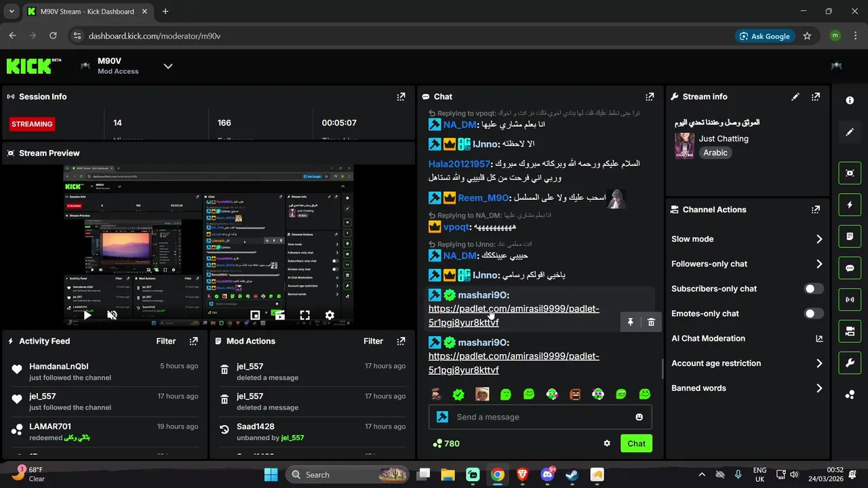Select the M90V Stream browser tab
The height and width of the screenshot is (488, 868).
pos(86,12)
